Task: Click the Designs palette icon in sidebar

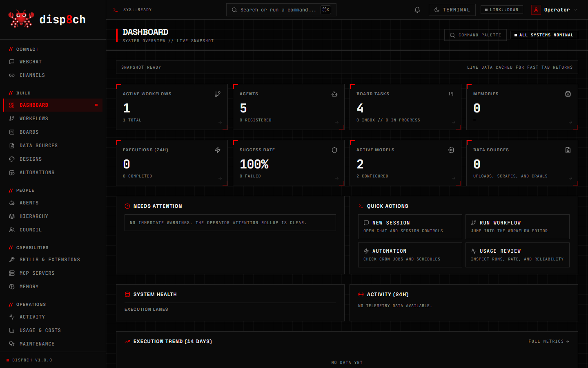Action: 12,159
